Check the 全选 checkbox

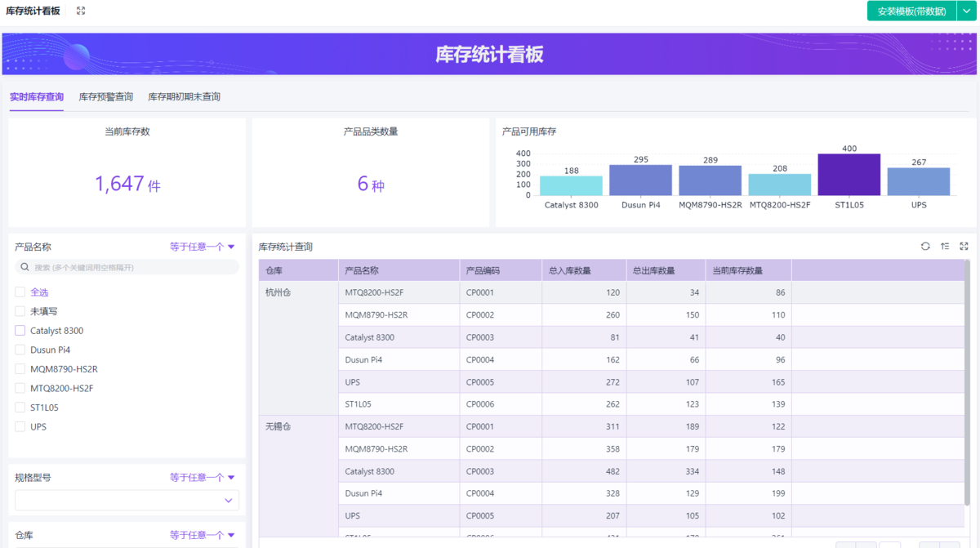click(x=20, y=292)
